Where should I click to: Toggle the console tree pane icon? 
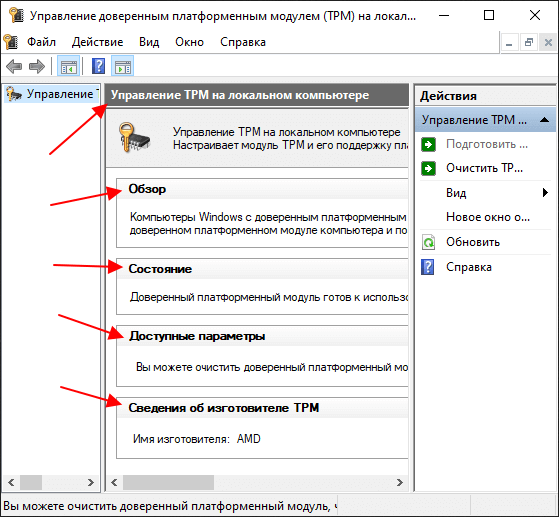[x=68, y=66]
